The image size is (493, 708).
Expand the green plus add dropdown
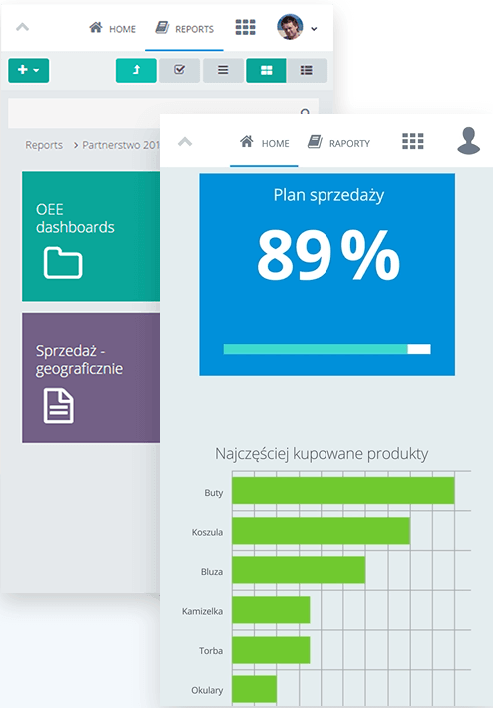click(x=29, y=70)
